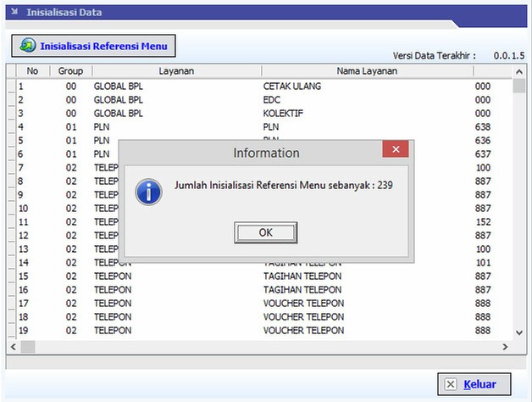This screenshot has height=402, width=532.
Task: Click the X icon on the Keluar button
Action: click(451, 384)
